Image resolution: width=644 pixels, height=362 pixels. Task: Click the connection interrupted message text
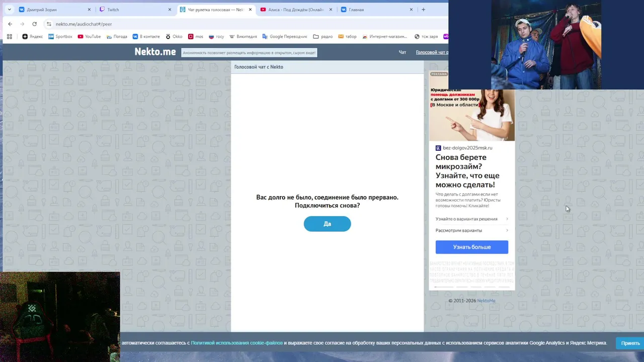click(327, 201)
